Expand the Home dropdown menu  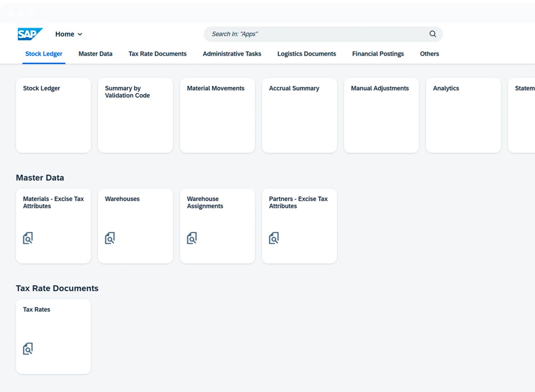(x=68, y=34)
